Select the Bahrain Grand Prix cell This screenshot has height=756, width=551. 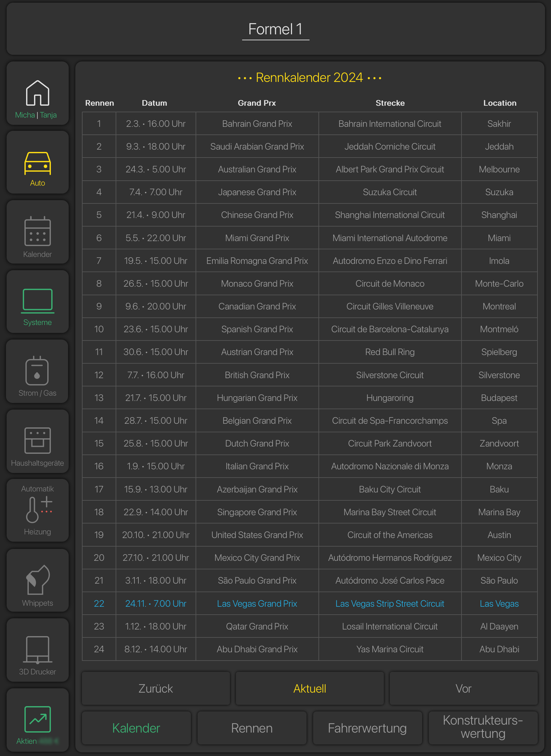(x=257, y=124)
